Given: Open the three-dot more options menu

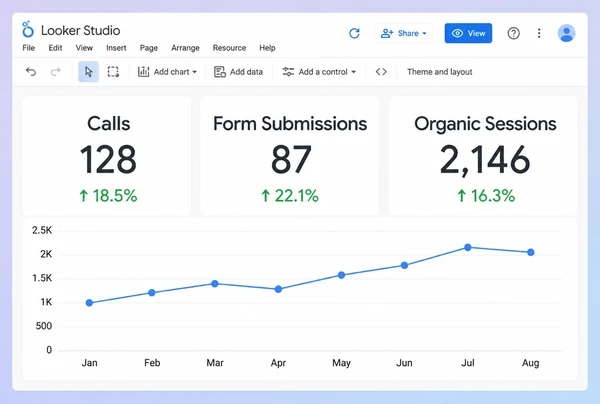Looking at the screenshot, I should 539,33.
